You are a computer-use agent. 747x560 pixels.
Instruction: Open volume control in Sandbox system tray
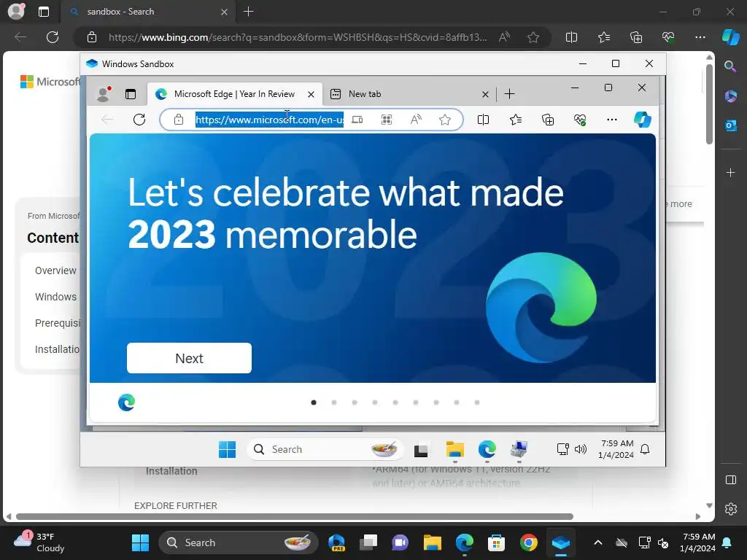pos(580,449)
